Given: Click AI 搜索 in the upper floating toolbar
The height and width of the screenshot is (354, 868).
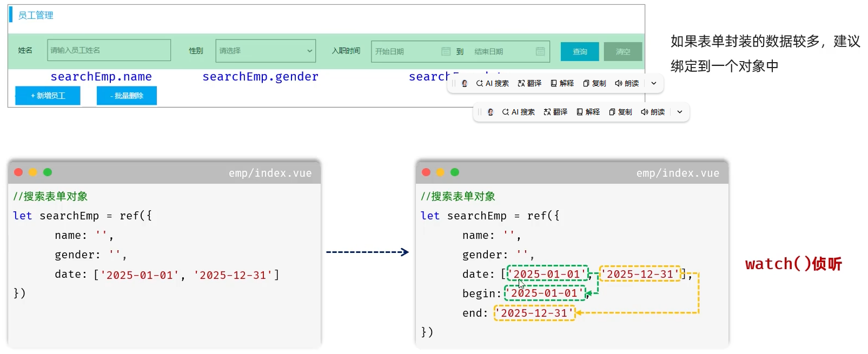Looking at the screenshot, I should [x=492, y=83].
